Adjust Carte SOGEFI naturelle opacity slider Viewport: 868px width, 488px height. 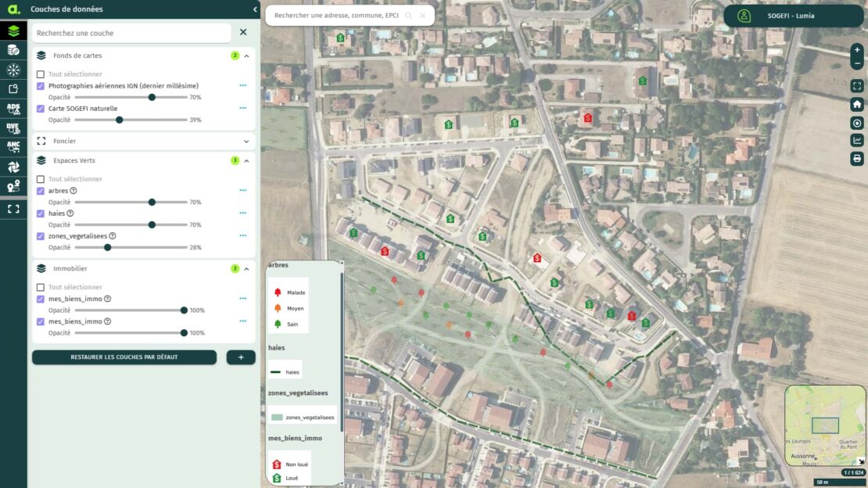119,120
